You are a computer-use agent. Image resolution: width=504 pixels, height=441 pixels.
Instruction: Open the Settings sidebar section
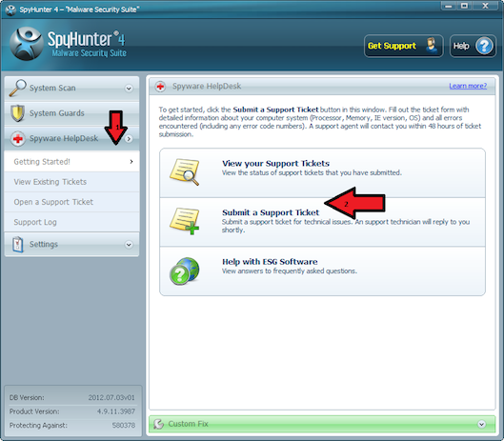(72, 244)
